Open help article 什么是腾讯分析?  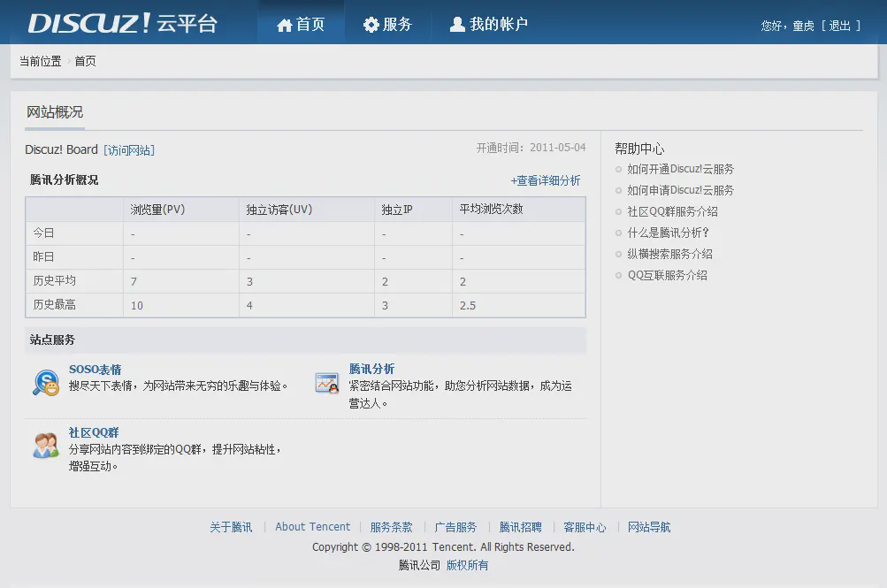[668, 233]
